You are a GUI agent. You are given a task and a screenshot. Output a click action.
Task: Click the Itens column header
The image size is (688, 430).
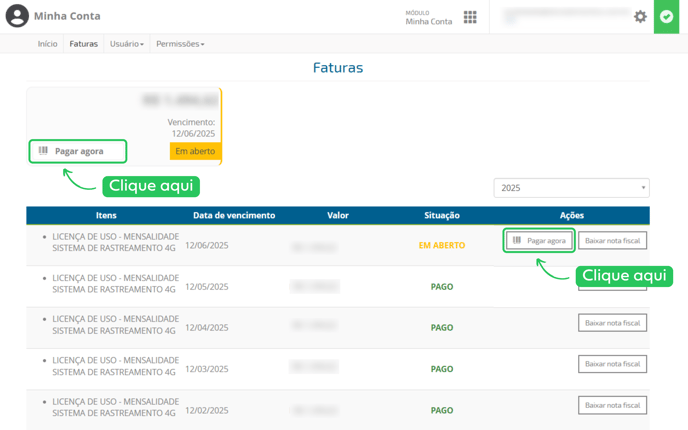point(106,215)
